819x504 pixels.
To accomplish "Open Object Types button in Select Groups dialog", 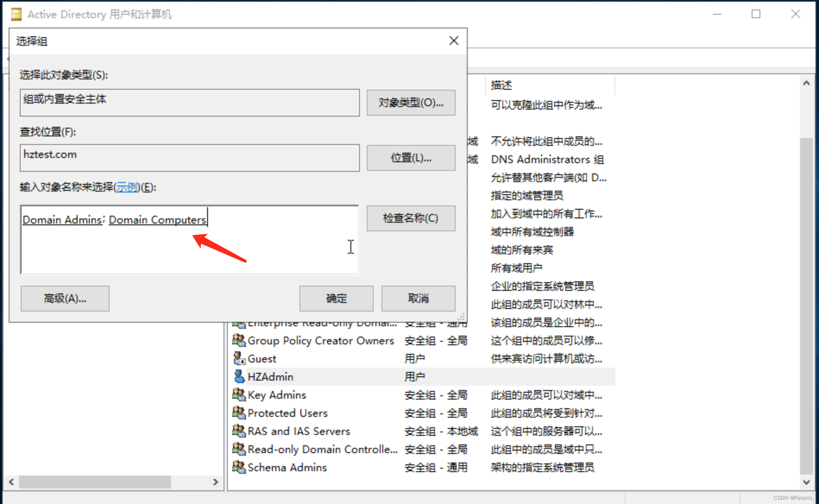I will [x=411, y=103].
